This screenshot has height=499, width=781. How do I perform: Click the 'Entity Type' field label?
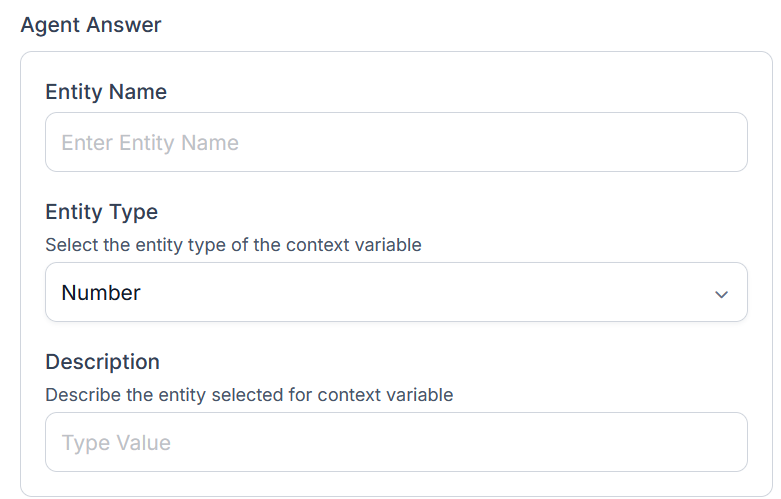pos(102,212)
